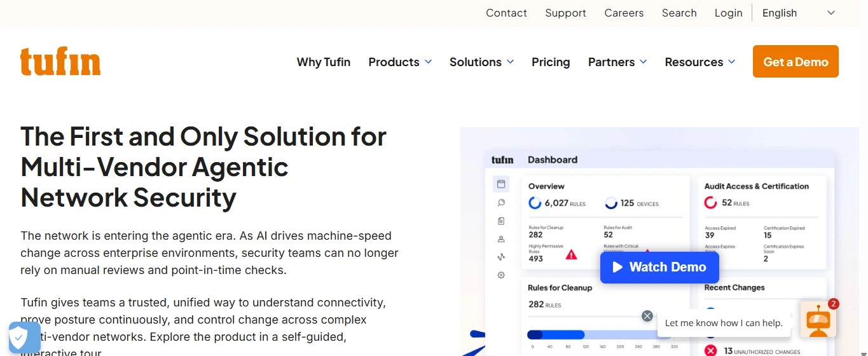Image resolution: width=868 pixels, height=356 pixels.
Task: Expand the Products menu
Action: 400,62
